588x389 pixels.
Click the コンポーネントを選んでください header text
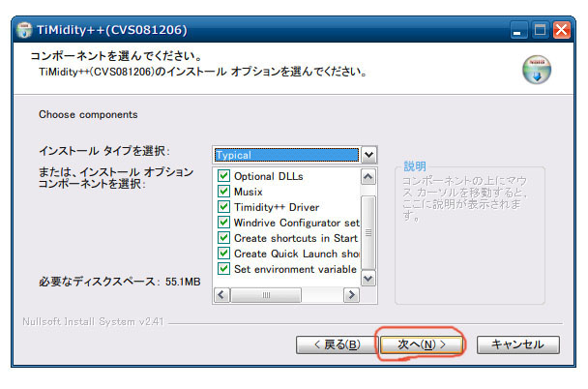click(x=117, y=56)
